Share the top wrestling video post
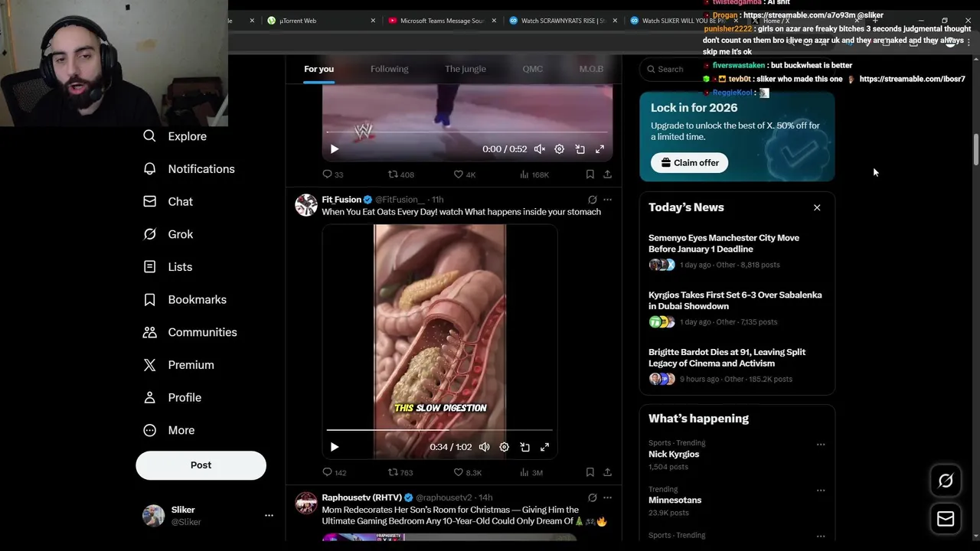 pyautogui.click(x=607, y=174)
